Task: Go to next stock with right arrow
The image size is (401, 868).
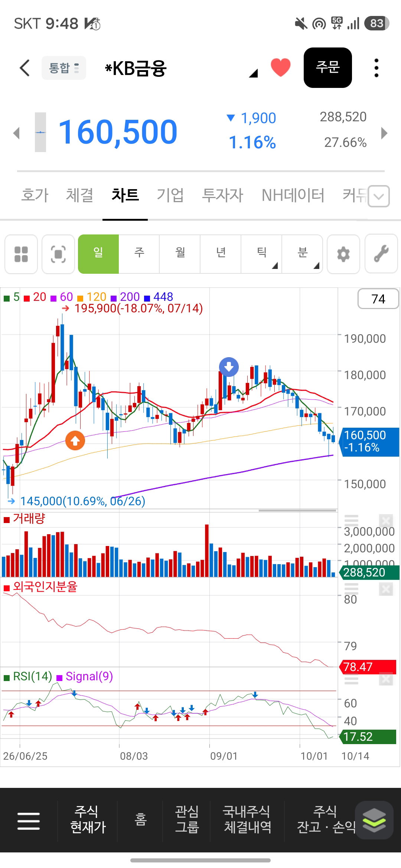Action: pos(384,133)
